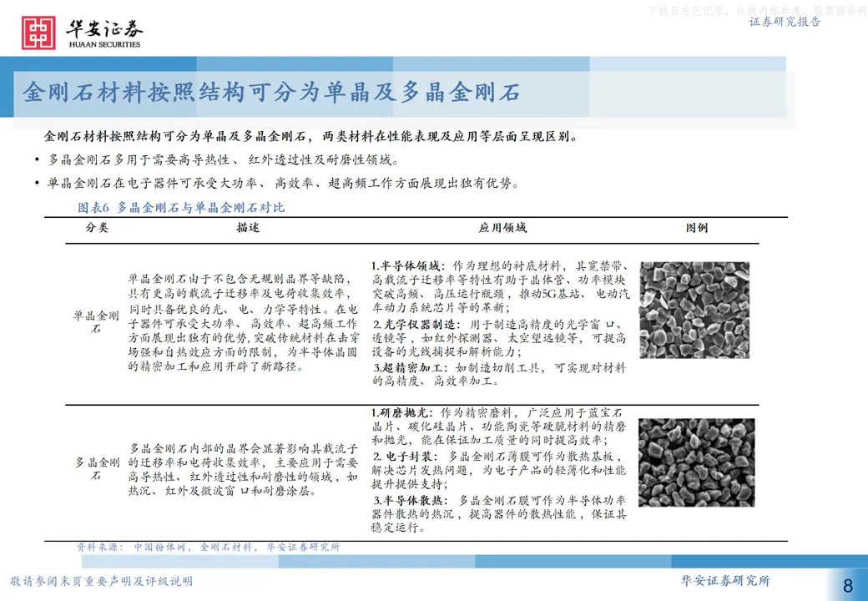Click the 3.半导体散热 application item
Screen dimensions: 868x601
[x=498, y=513]
